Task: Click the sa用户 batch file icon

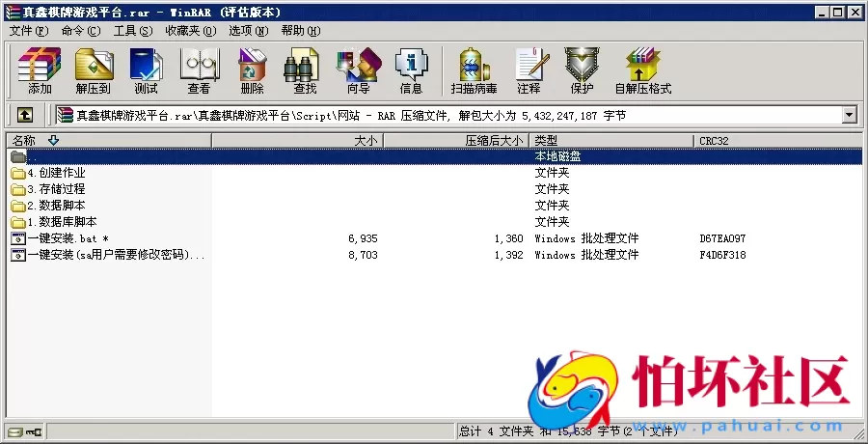Action: click(18, 255)
